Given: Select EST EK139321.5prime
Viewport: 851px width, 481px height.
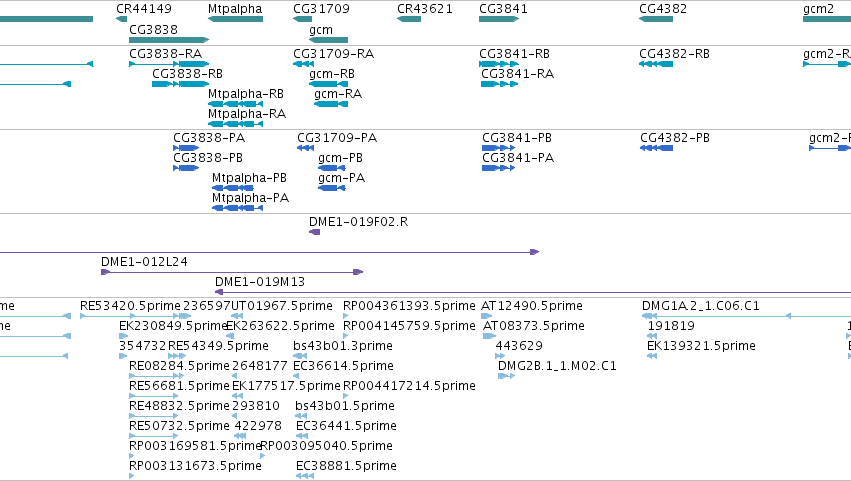Looking at the screenshot, I should click(701, 346).
